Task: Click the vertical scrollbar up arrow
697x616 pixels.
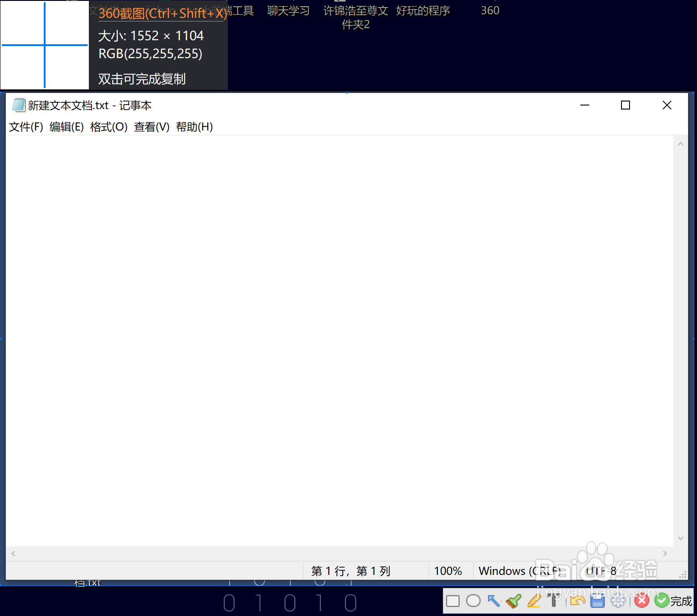Action: (680, 143)
